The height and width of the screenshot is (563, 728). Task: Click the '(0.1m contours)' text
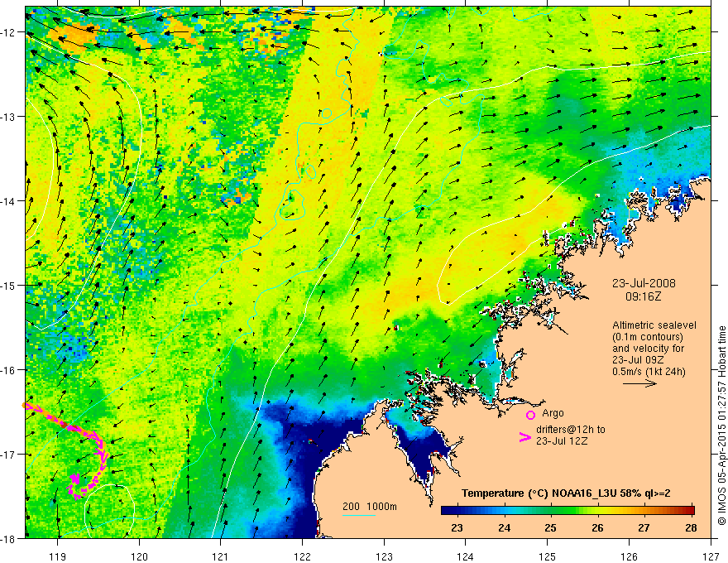pyautogui.click(x=648, y=337)
